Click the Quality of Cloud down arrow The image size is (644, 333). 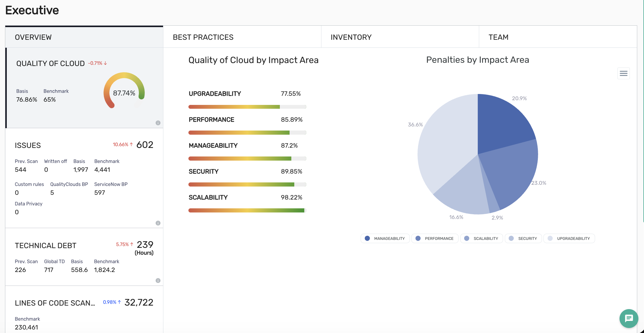click(105, 63)
